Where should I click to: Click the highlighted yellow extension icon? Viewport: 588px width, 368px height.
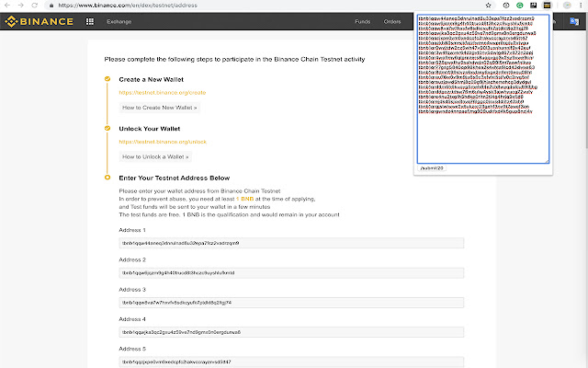tap(545, 5)
